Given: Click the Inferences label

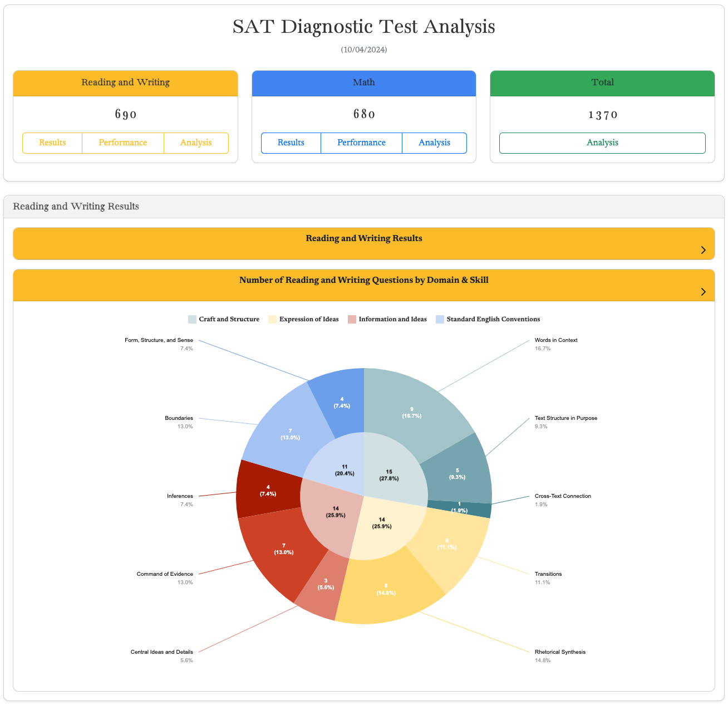Looking at the screenshot, I should tap(180, 496).
